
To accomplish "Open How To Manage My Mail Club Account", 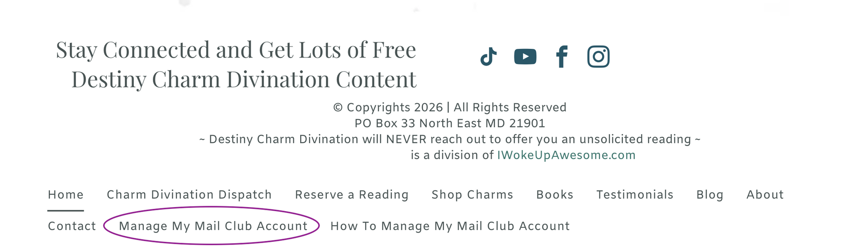I will 450,226.
